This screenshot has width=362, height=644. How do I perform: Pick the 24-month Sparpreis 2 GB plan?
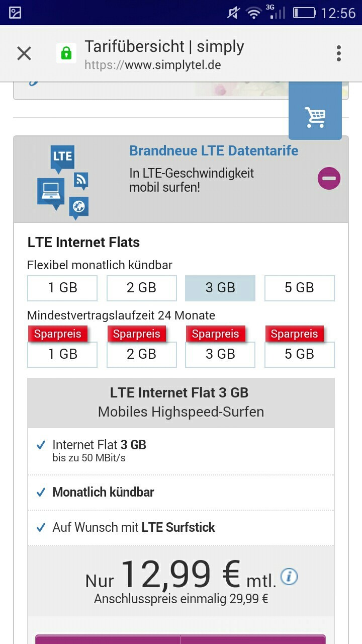[x=141, y=354]
